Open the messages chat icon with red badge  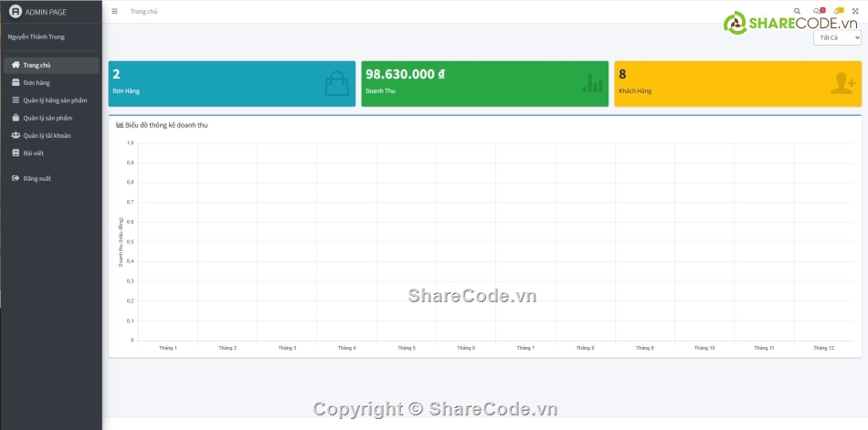tap(819, 11)
